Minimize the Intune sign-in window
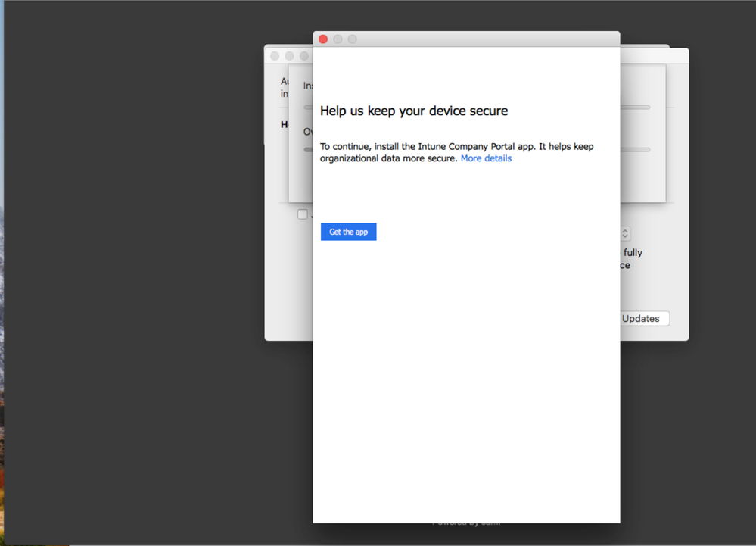This screenshot has height=546, width=756. pos(338,39)
